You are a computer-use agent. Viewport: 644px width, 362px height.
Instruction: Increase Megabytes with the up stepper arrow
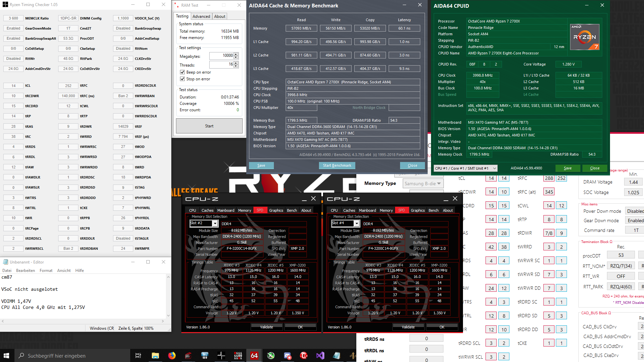pyautogui.click(x=236, y=54)
